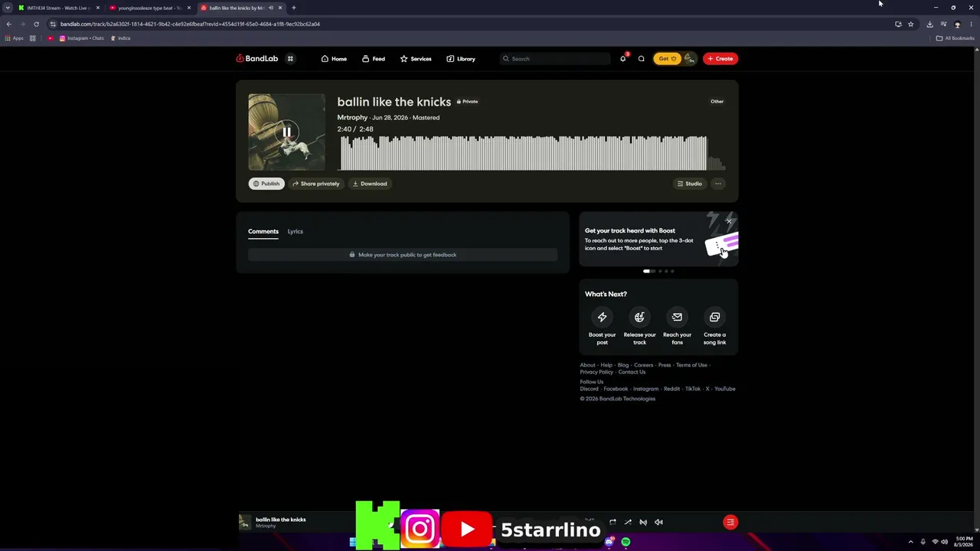Toggle shuffle in the bottom player
980x551 pixels.
[x=628, y=522]
